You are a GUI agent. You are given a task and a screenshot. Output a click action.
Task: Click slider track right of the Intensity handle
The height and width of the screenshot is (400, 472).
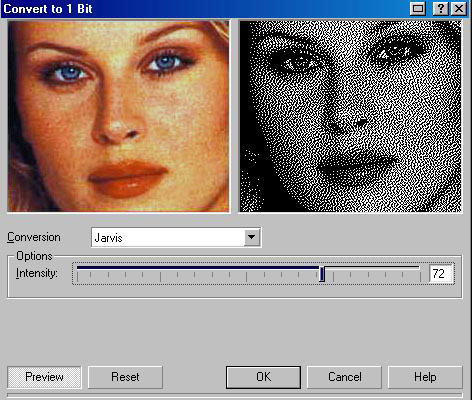372,268
